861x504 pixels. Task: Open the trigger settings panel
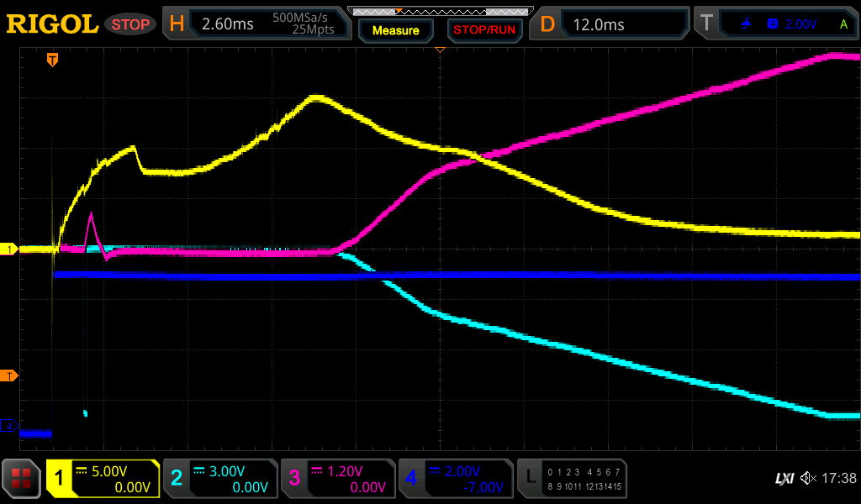pyautogui.click(x=778, y=24)
